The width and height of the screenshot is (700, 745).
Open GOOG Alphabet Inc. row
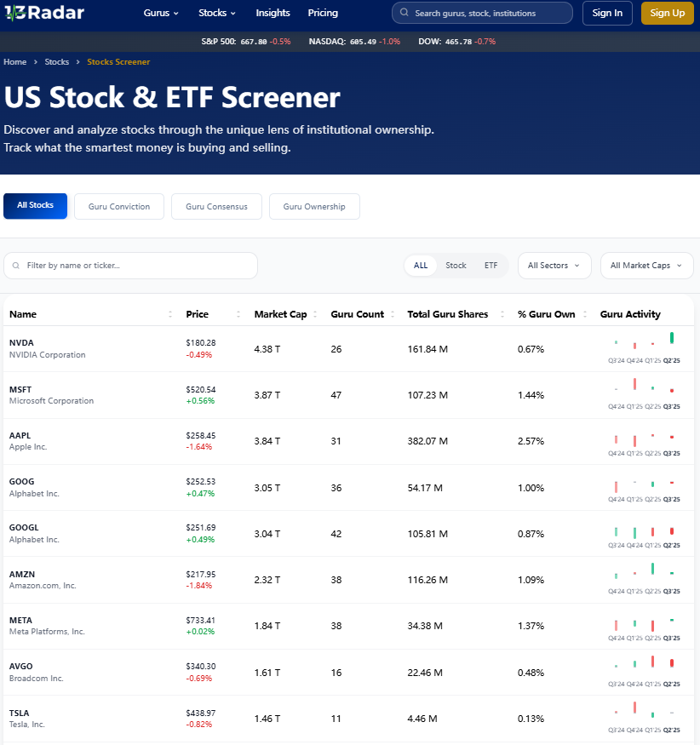[x=348, y=487]
